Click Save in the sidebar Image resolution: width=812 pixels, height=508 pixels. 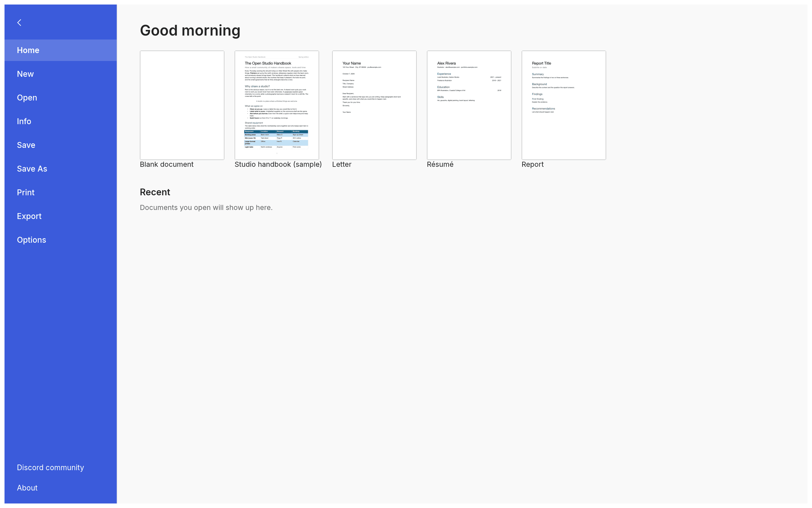tap(60, 145)
